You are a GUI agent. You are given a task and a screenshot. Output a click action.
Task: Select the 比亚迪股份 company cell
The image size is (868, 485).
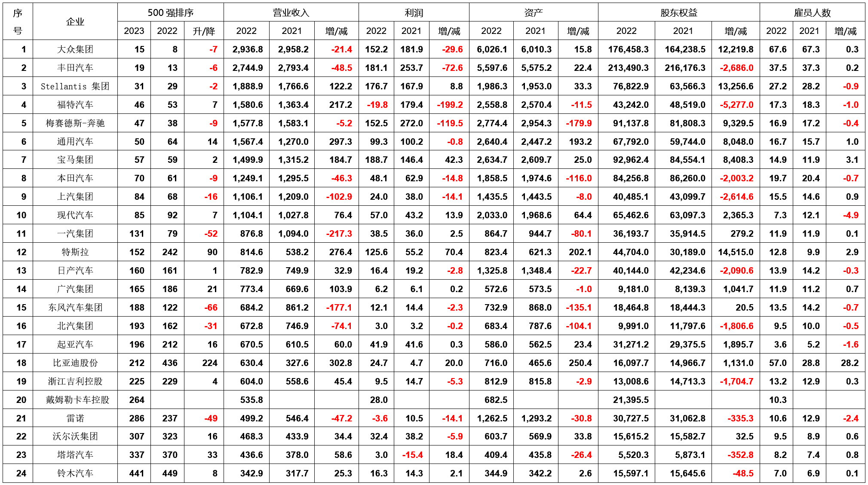click(x=75, y=363)
